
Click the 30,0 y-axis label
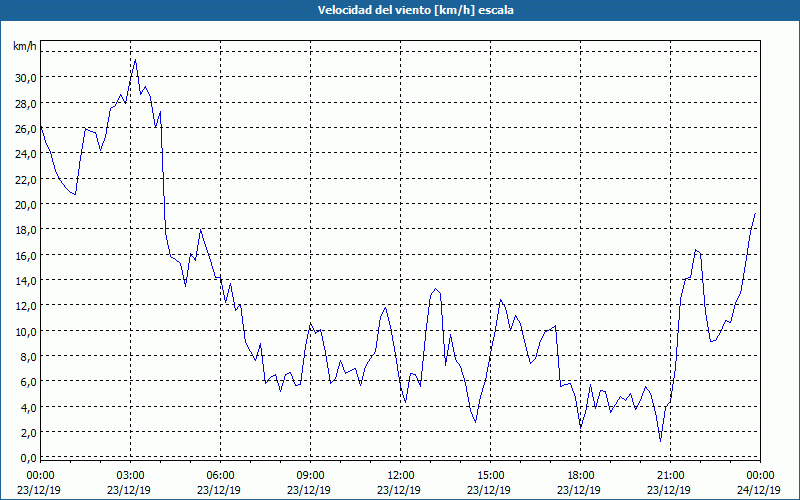tap(26, 78)
